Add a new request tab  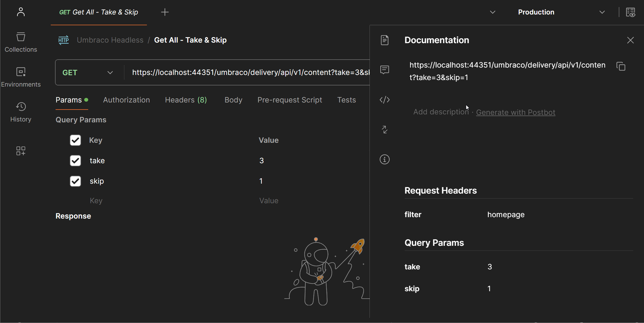165,12
